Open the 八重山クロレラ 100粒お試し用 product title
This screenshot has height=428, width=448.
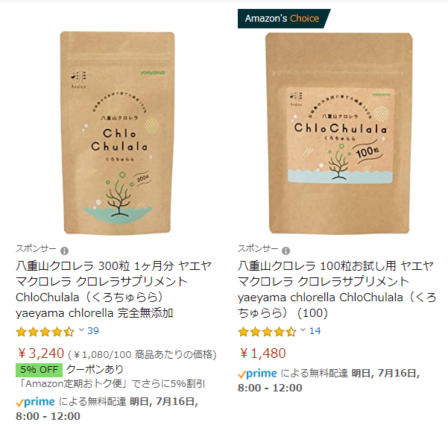coord(337,289)
